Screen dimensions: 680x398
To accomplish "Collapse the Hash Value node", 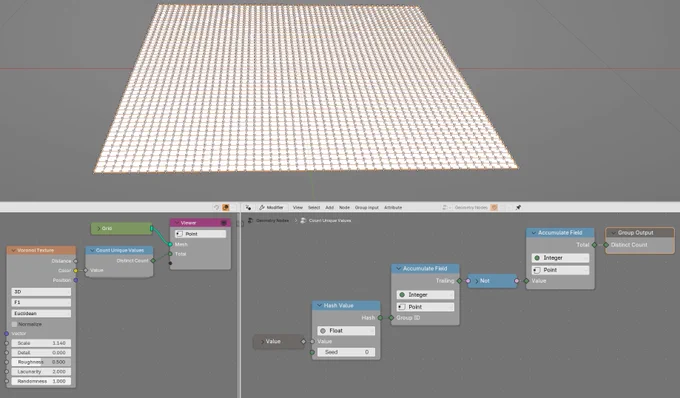I will click(319, 306).
